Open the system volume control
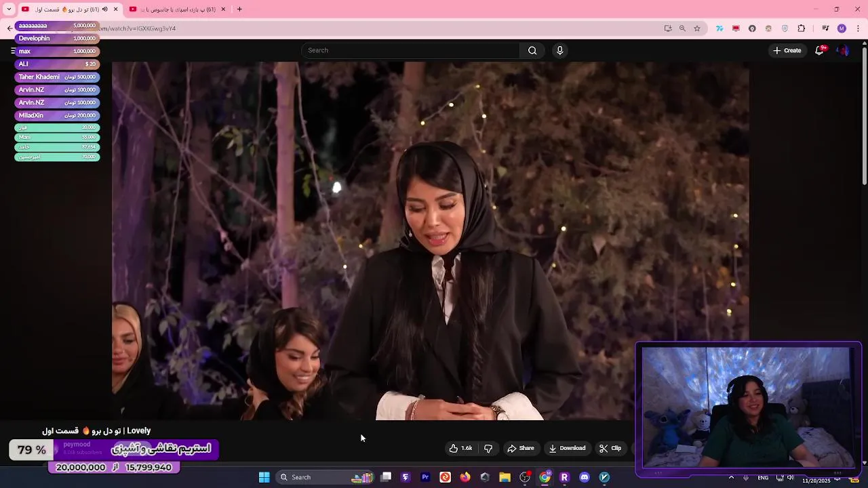 click(x=791, y=477)
